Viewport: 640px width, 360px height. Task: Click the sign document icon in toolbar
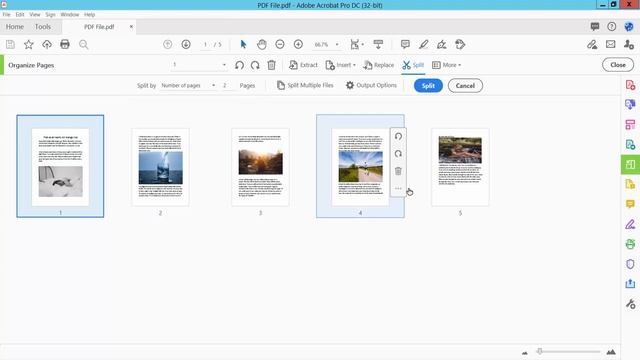[x=442, y=44]
